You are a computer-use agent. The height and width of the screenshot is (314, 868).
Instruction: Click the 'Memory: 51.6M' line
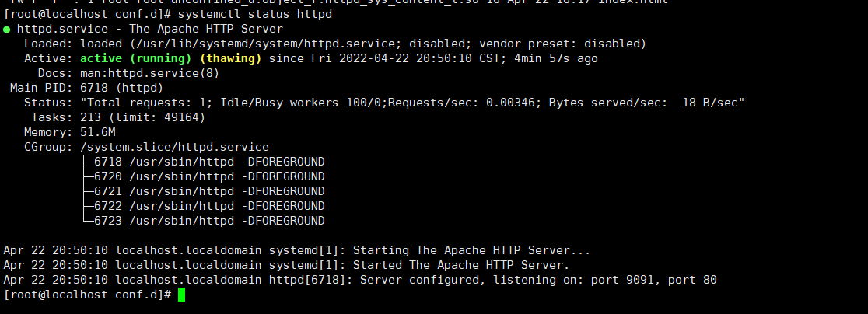click(x=70, y=132)
